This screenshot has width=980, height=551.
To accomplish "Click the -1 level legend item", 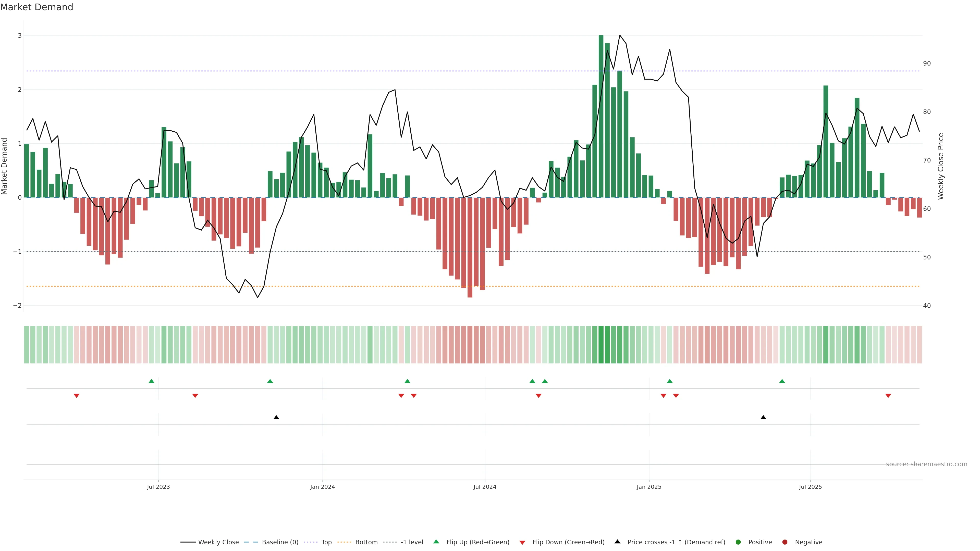I will [412, 542].
